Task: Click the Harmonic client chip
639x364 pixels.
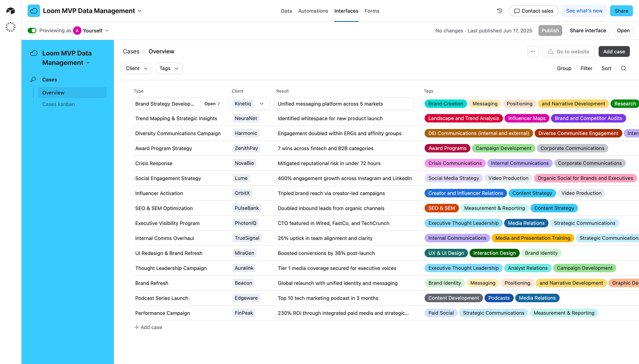Action: click(x=246, y=133)
